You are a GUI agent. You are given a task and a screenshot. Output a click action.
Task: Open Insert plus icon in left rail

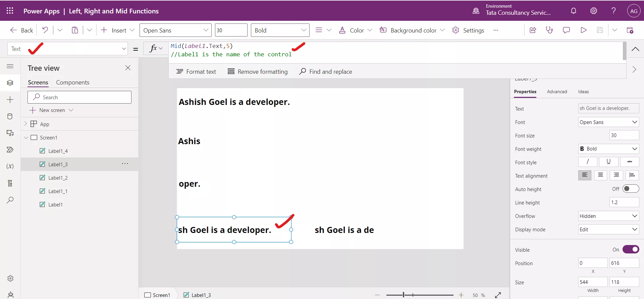pyautogui.click(x=10, y=100)
